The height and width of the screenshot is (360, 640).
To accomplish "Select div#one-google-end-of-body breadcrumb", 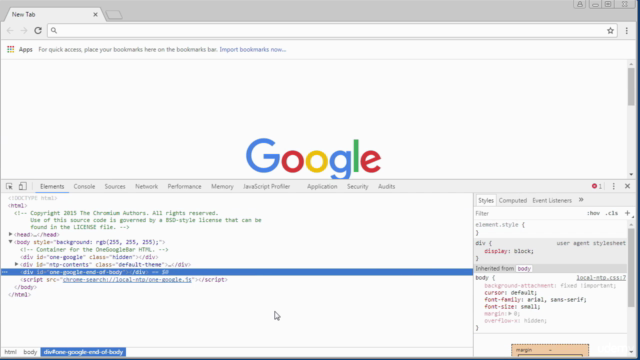I will pos(83,352).
